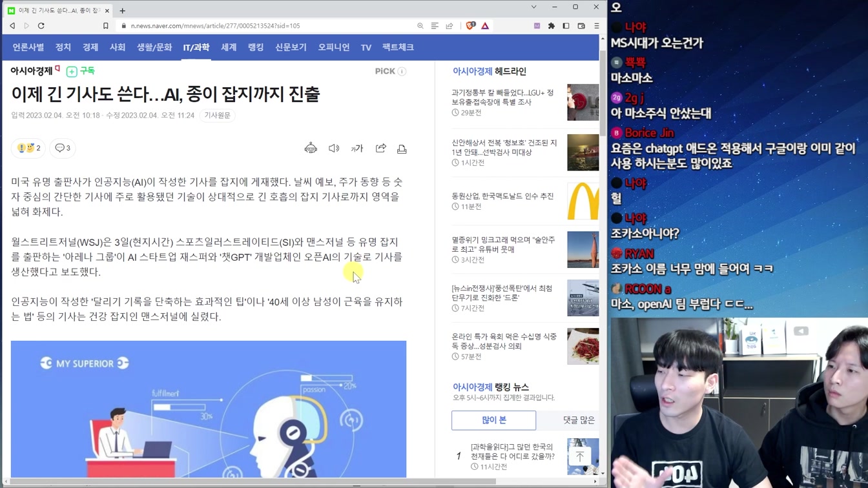Click the browser forward arrow

[x=26, y=26]
